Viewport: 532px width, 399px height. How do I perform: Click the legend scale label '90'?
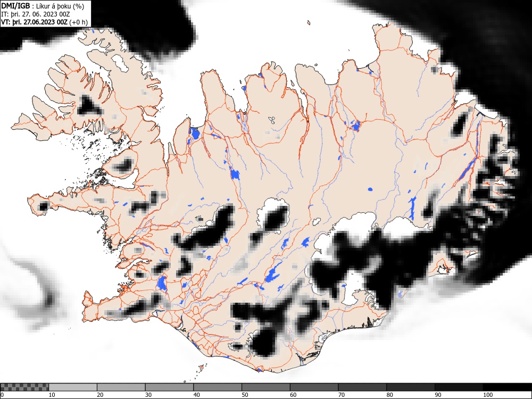coord(438,395)
